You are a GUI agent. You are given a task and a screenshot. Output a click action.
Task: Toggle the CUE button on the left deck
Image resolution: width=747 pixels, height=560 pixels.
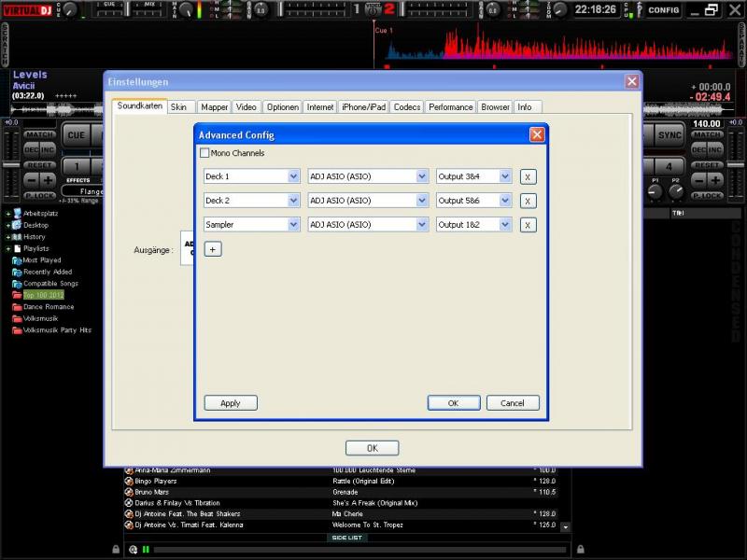tap(77, 135)
